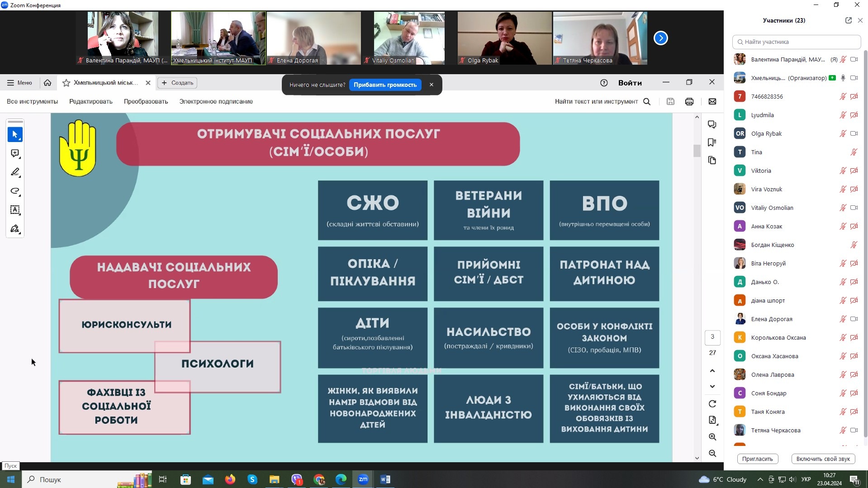Screen dimensions: 868x488
Task: Switch to Хмельницький міськ... document tab
Action: tap(106, 83)
